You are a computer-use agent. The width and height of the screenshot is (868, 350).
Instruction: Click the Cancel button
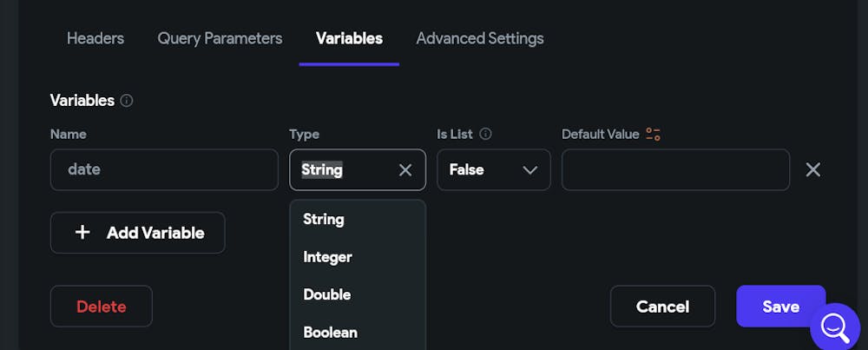click(662, 307)
